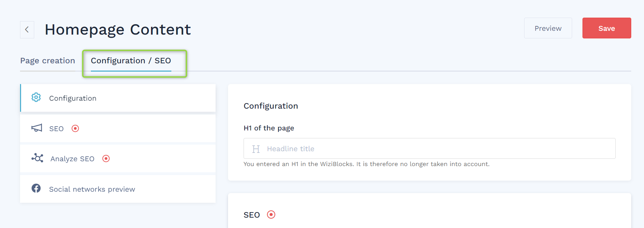Click the SEO megaphone icon

pyautogui.click(x=37, y=128)
